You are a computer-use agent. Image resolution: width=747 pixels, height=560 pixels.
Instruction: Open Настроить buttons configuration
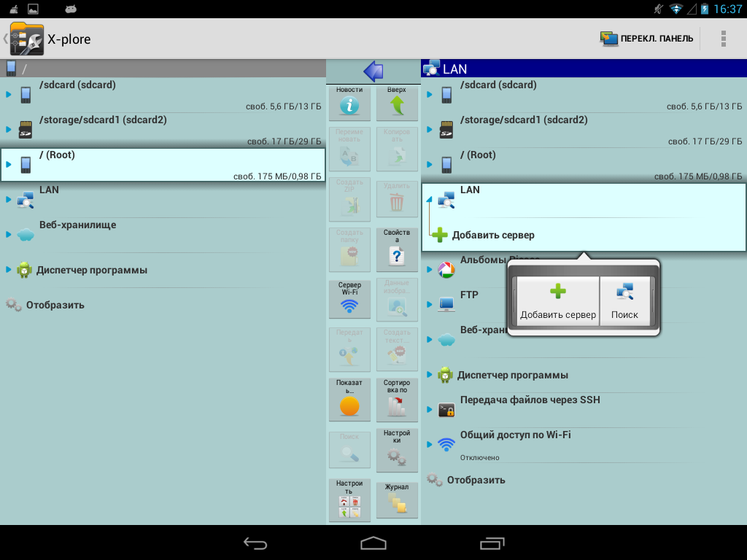[x=349, y=500]
